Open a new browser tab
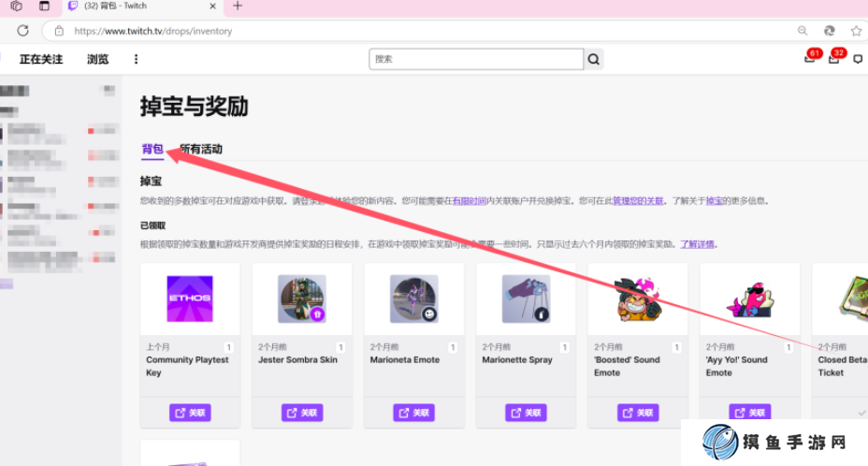The image size is (868, 466). [x=238, y=7]
